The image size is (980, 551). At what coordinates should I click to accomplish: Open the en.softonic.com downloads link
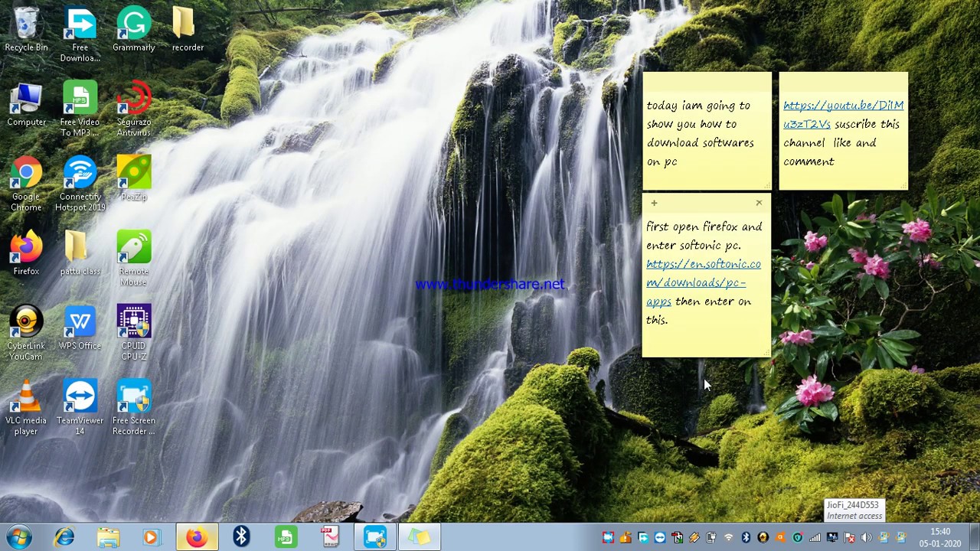click(x=703, y=282)
